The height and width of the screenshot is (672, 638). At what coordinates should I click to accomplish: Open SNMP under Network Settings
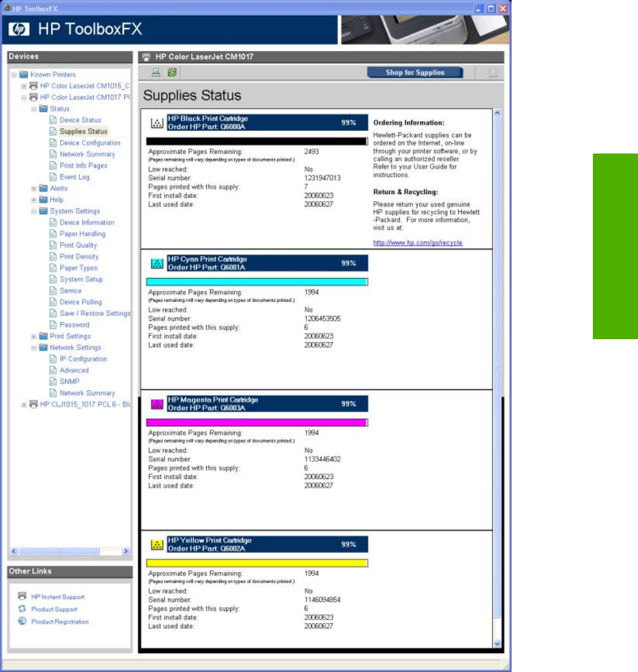click(x=70, y=381)
